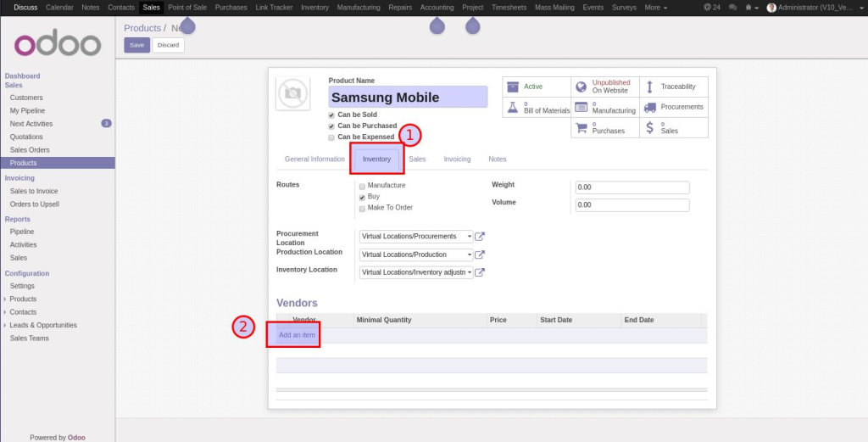This screenshot has width=868, height=442.
Task: Expand the Production Location dropdown
Action: (x=470, y=255)
